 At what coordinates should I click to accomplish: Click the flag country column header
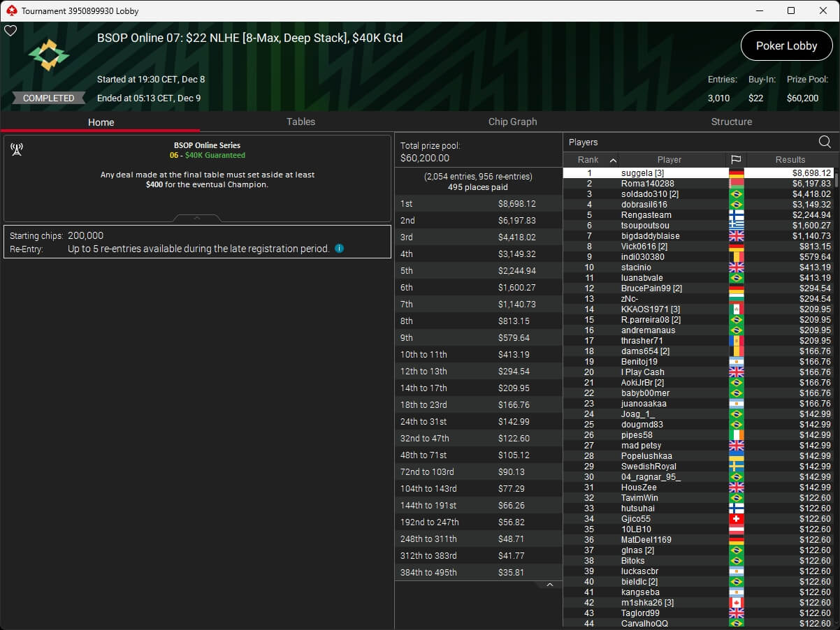(736, 160)
